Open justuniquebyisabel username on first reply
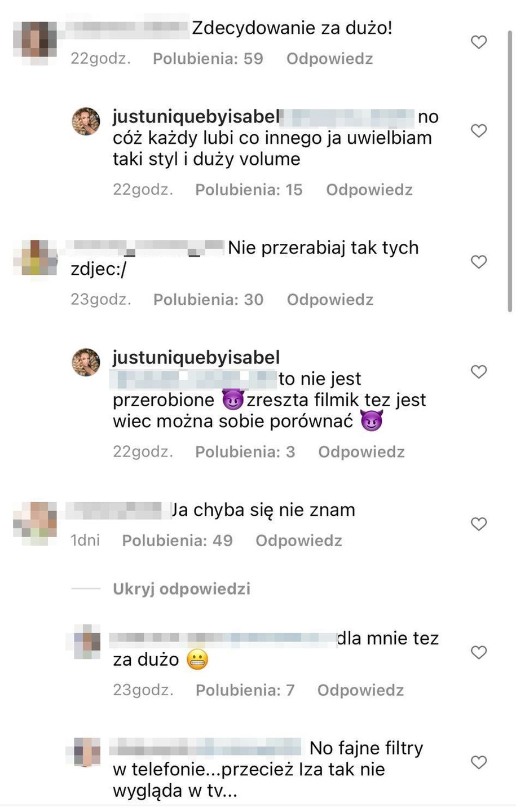The height and width of the screenshot is (812, 516). tap(196, 117)
